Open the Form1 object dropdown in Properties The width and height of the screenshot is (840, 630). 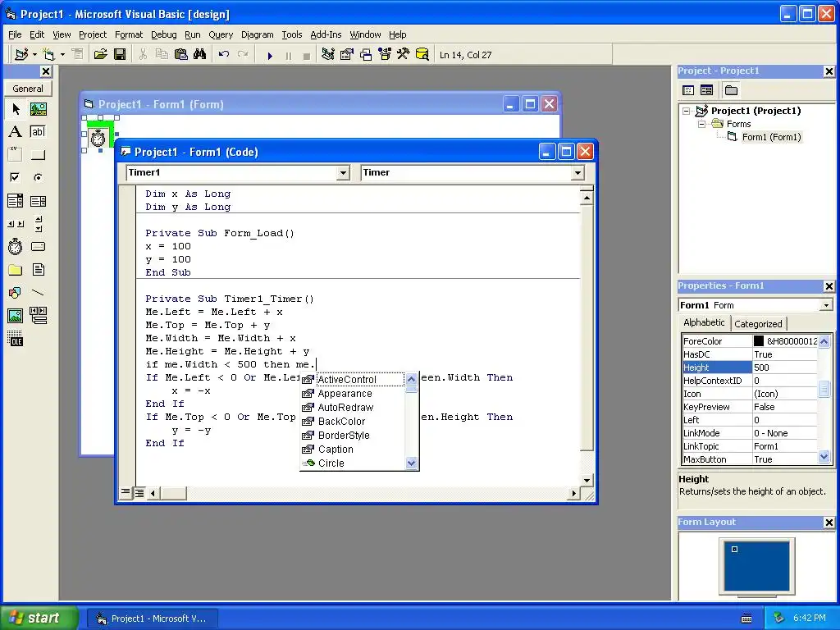[x=826, y=305]
